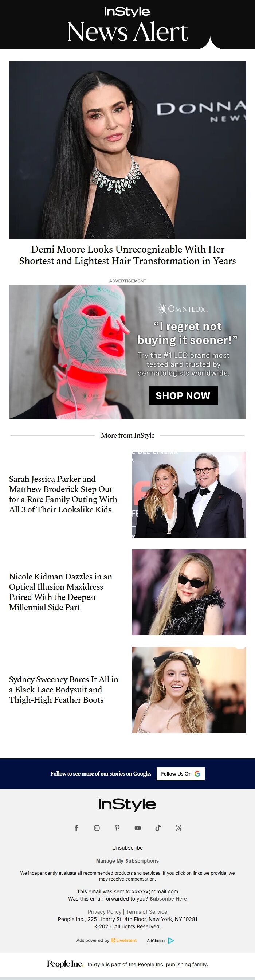Click Shop Now in the Omnilux ad

(x=183, y=396)
